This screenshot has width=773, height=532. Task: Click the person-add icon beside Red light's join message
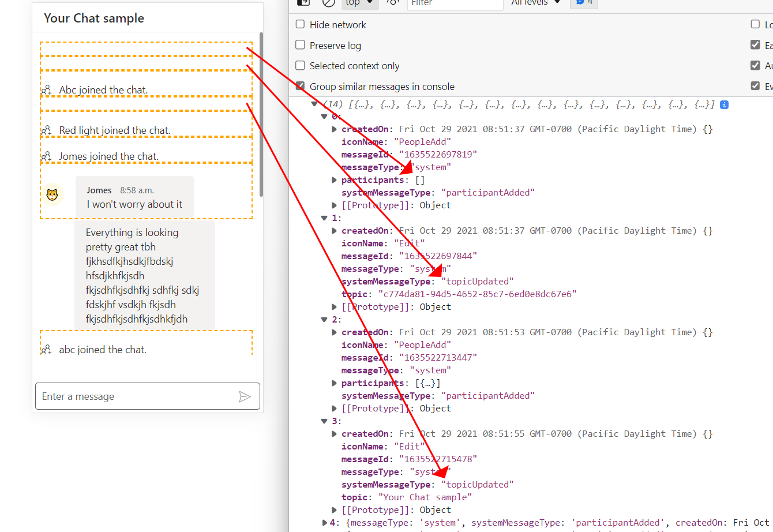pyautogui.click(x=46, y=129)
